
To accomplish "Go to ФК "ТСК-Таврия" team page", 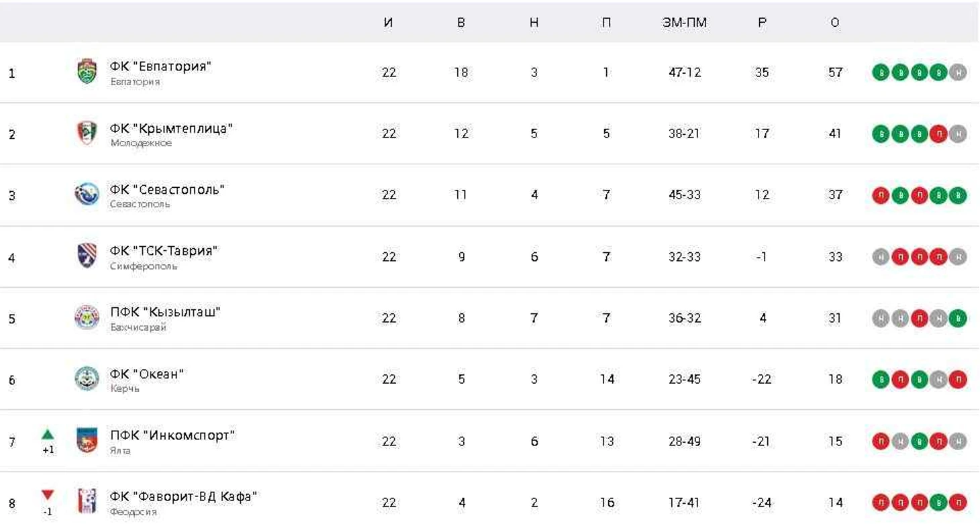I will [164, 251].
